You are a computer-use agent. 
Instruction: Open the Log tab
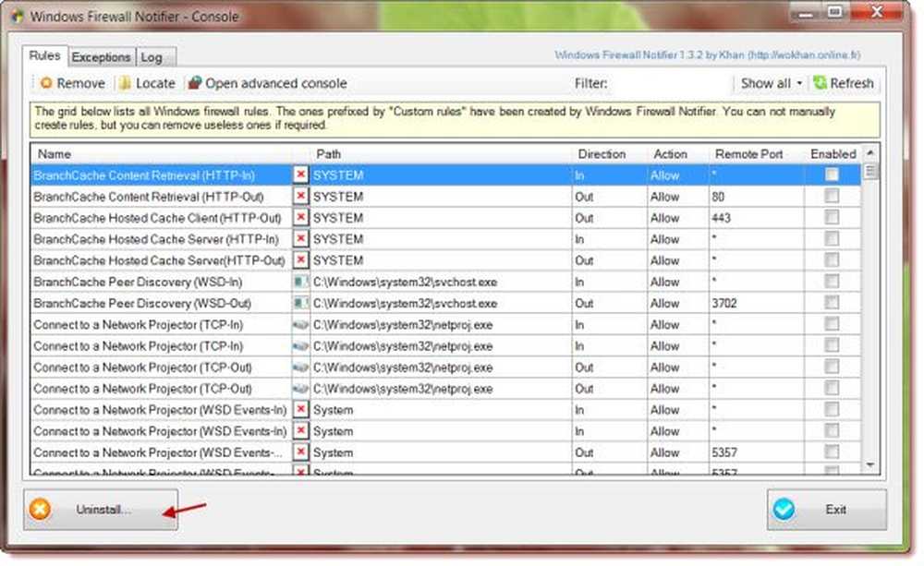(x=152, y=57)
